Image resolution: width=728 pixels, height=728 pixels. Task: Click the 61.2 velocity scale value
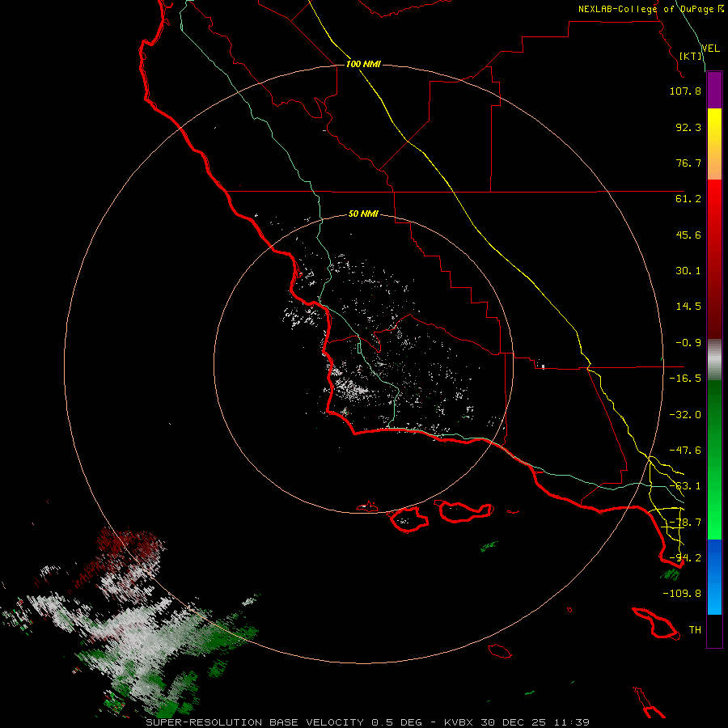(688, 199)
